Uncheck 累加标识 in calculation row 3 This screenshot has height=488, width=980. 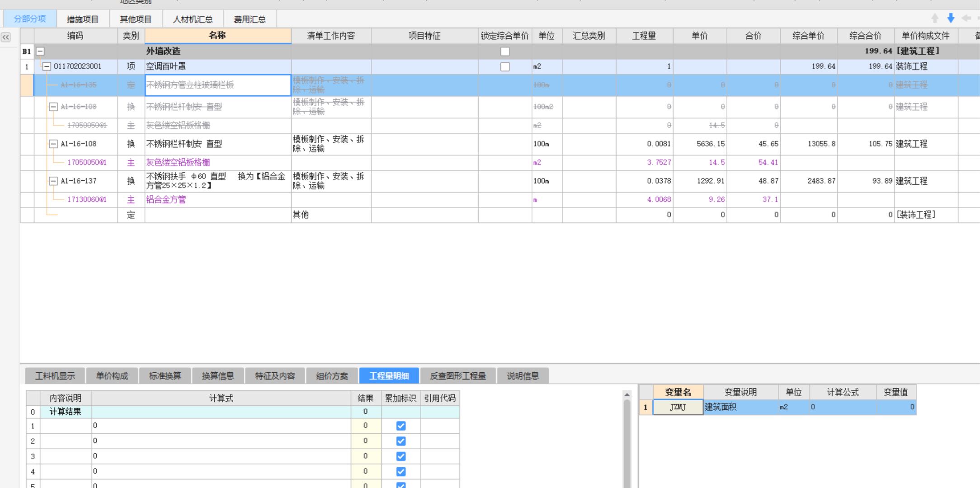(x=401, y=456)
